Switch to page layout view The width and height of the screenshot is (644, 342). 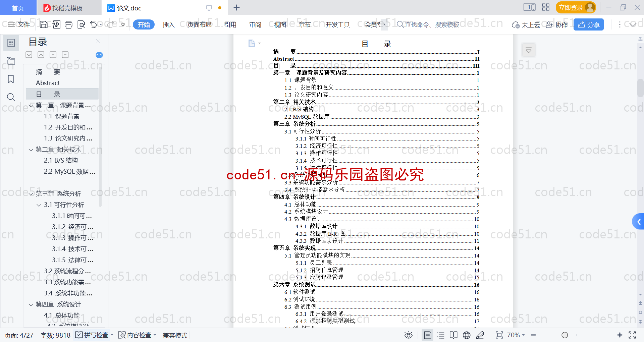coord(428,335)
